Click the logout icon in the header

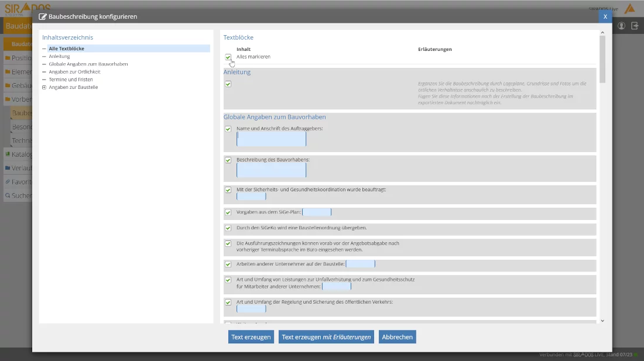tap(635, 26)
